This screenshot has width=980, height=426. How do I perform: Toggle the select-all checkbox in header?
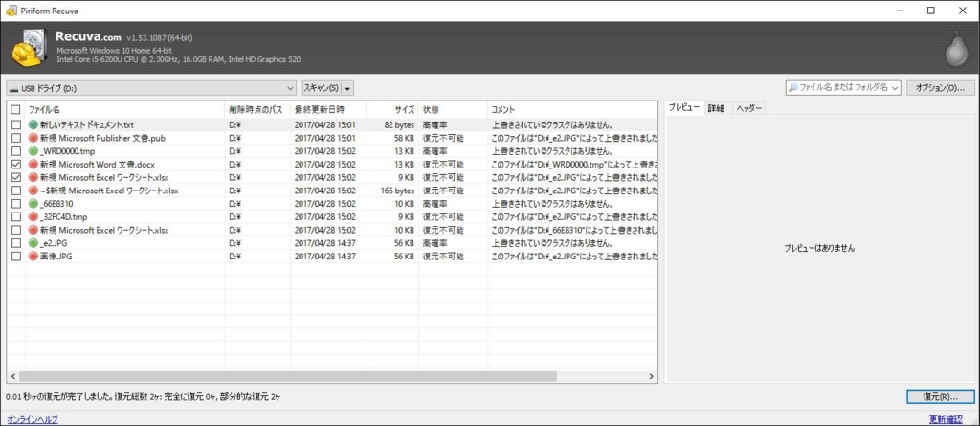[15, 109]
